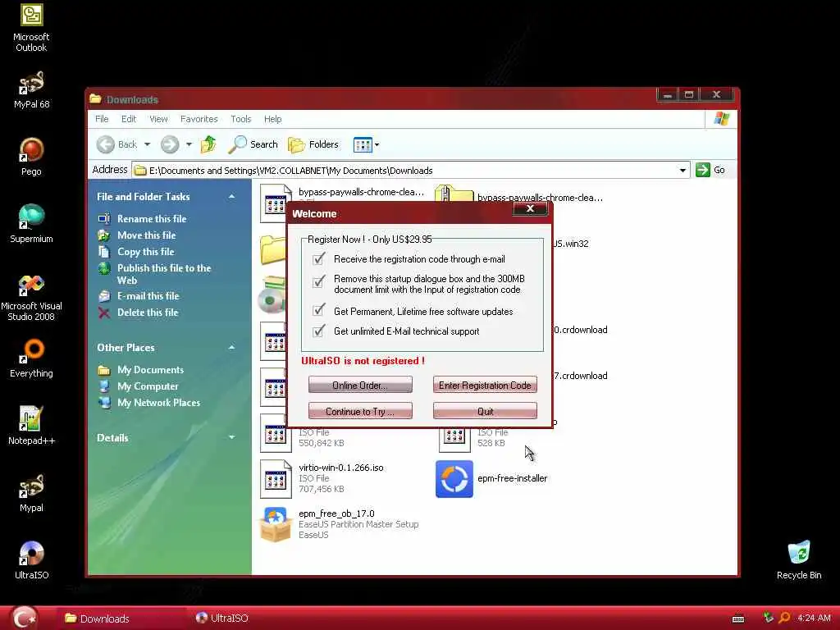The image size is (840, 630).
Task: Toggle 'Get Permanent, Lifetime free software updates' checkbox
Action: tap(318, 311)
